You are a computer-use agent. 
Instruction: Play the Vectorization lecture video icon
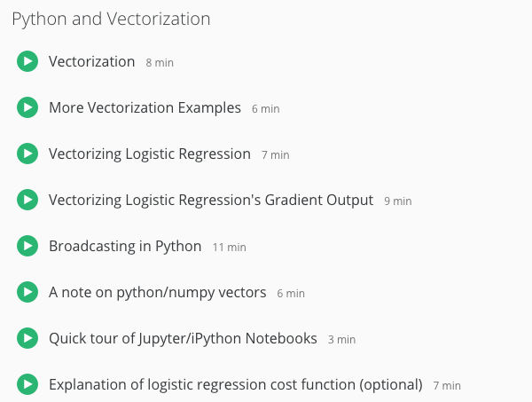[x=27, y=61]
